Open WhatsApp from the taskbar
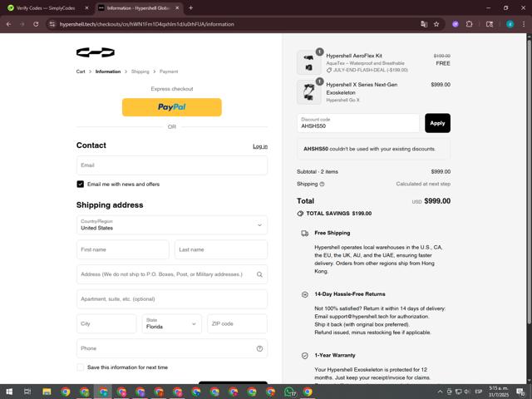The image size is (532, 399). 289,392
